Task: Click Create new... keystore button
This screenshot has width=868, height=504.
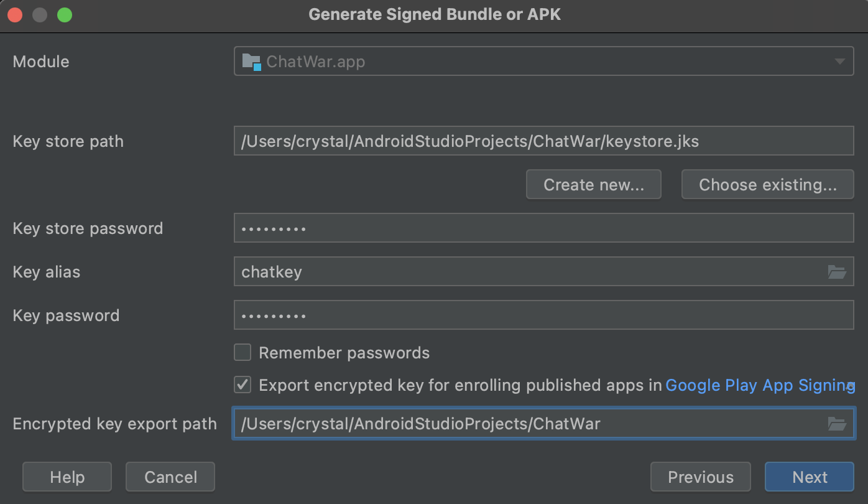Action: coord(594,185)
